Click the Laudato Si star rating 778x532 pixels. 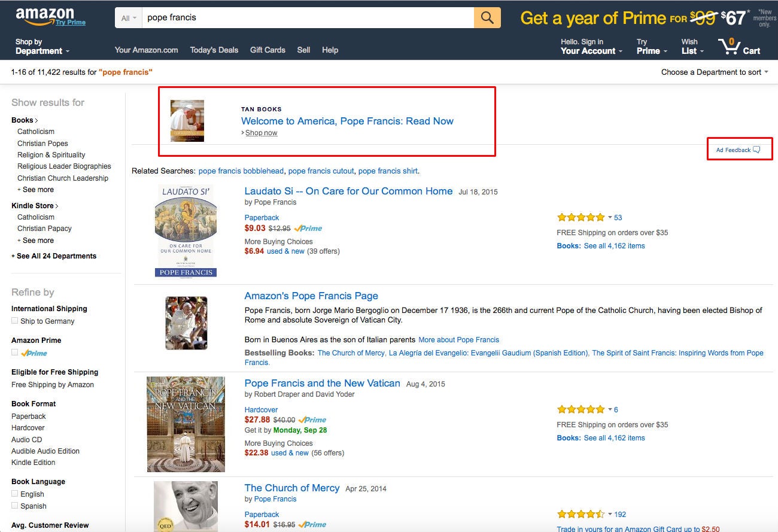(581, 217)
